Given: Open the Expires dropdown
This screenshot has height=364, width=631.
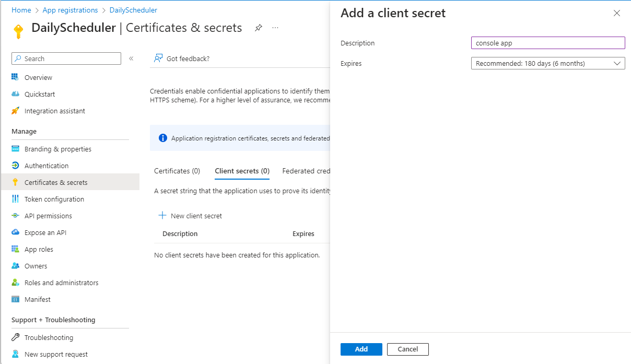Looking at the screenshot, I should [x=548, y=63].
